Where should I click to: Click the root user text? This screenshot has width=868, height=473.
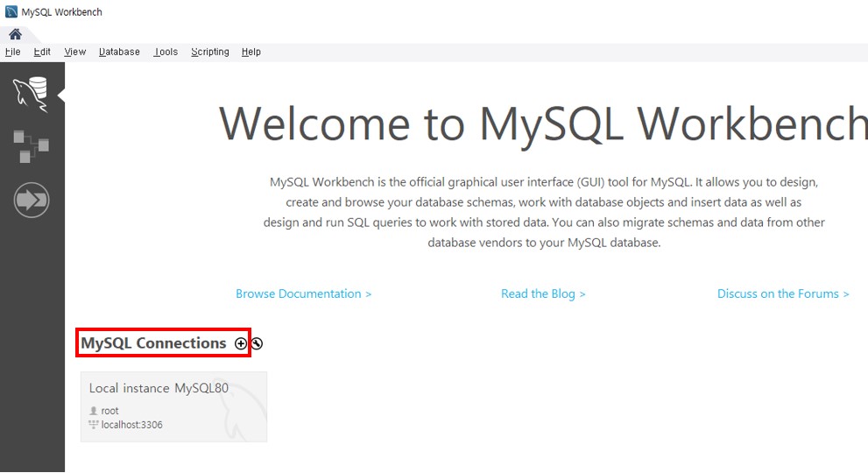click(109, 411)
